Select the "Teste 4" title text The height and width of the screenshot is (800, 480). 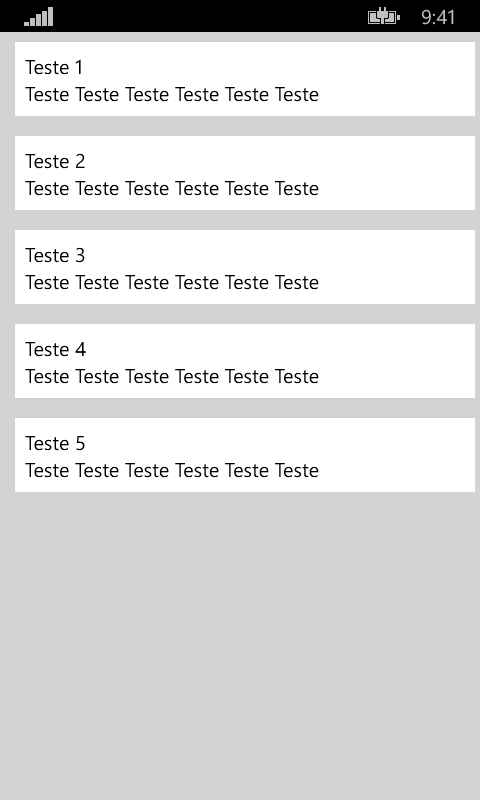pos(56,349)
